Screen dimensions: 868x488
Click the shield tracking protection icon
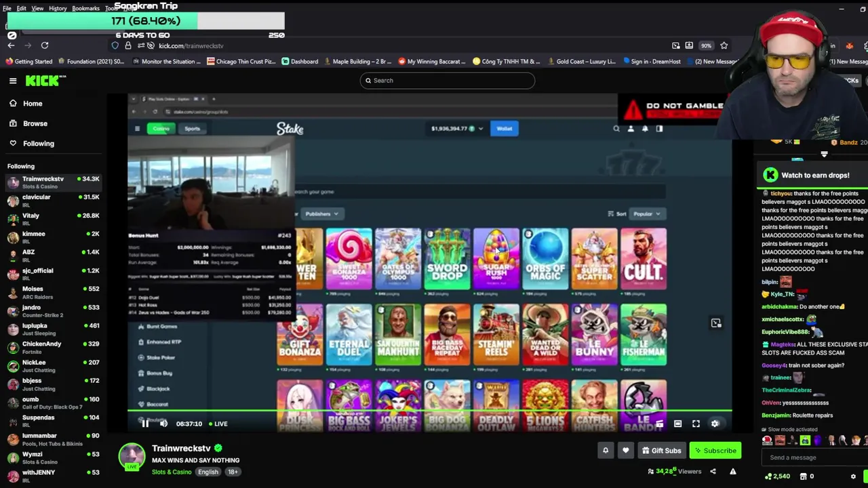tap(115, 45)
